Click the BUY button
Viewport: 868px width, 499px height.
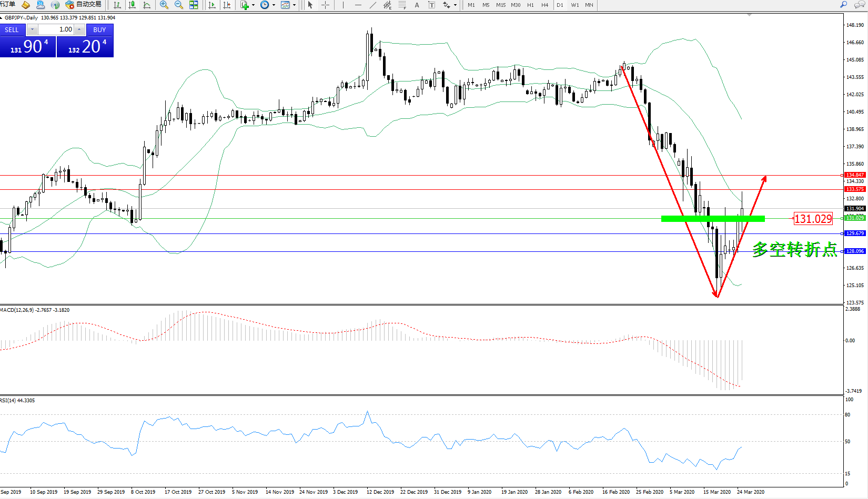pyautogui.click(x=99, y=30)
